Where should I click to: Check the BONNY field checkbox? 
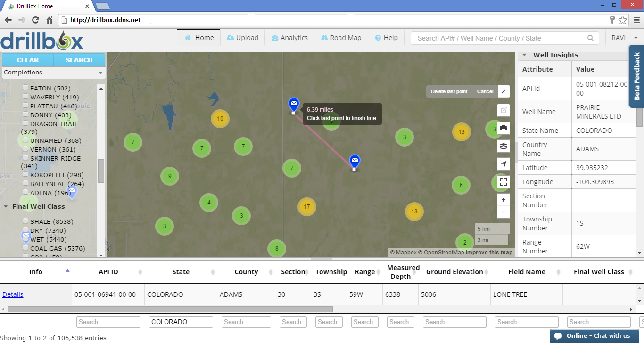coord(25,114)
